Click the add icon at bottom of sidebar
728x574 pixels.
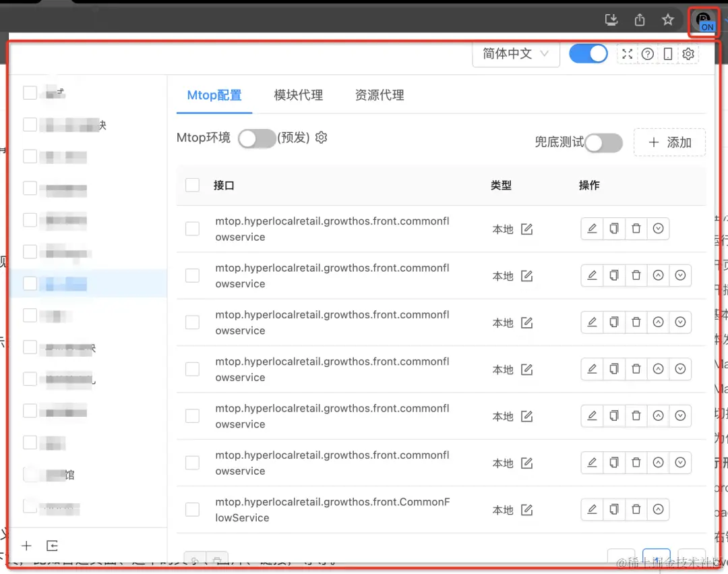[x=27, y=546]
